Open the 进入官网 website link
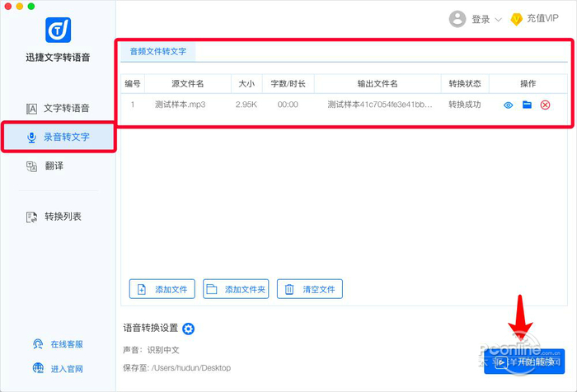Image resolution: width=577 pixels, height=392 pixels. coord(59,368)
